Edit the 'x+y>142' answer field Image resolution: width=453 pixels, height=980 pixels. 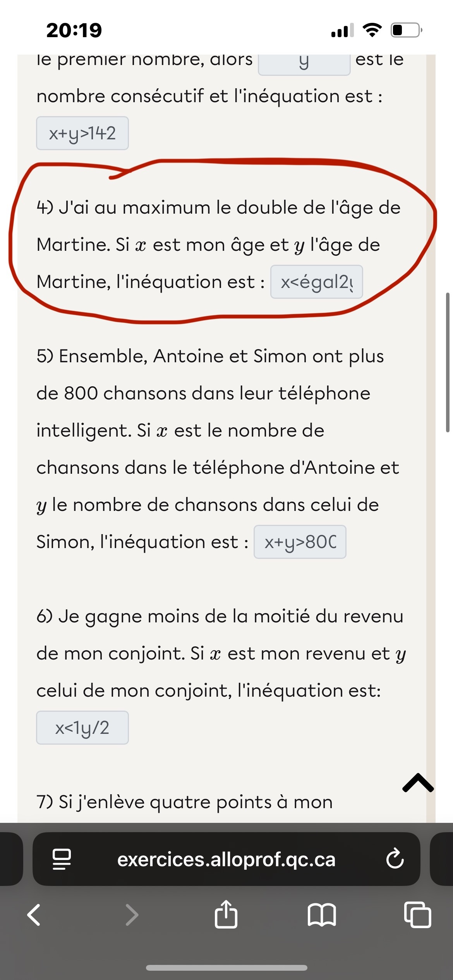click(82, 133)
